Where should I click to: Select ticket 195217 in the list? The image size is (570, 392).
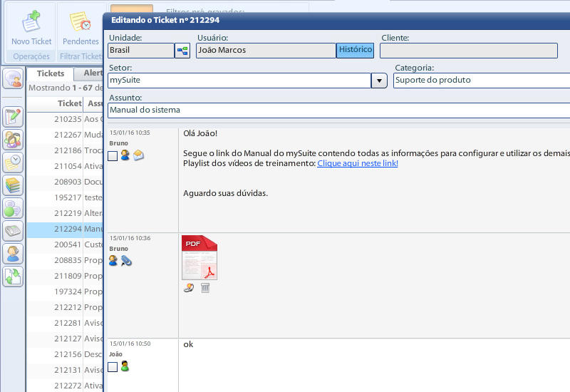coord(66,198)
